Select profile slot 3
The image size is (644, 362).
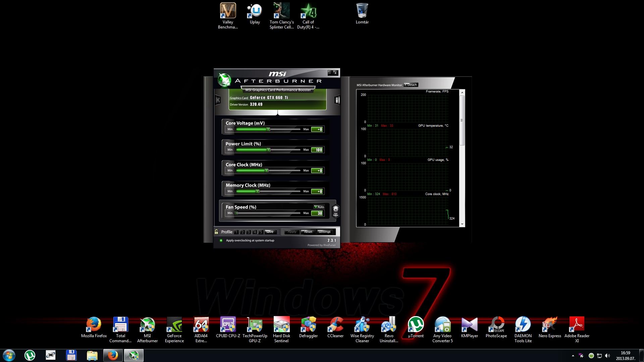tap(249, 232)
